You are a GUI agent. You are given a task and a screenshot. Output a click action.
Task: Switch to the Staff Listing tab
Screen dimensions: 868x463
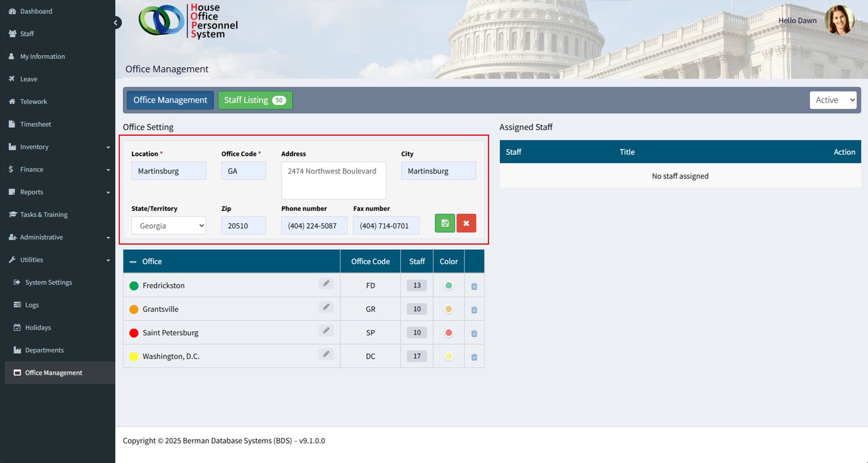[255, 100]
